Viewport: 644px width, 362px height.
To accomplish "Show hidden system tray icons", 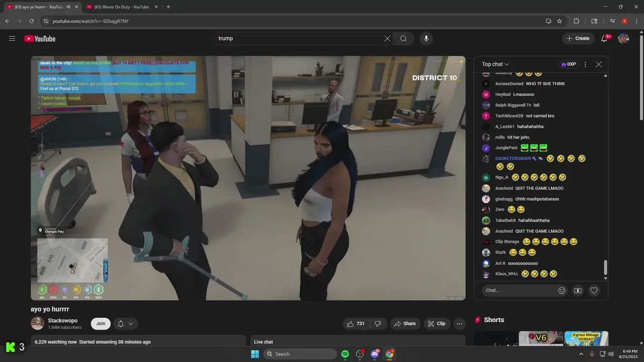I will pos(581,354).
